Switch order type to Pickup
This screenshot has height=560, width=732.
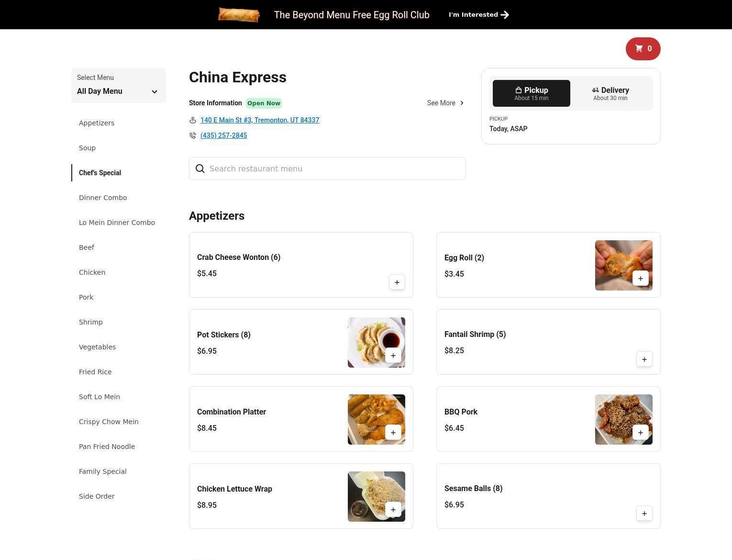click(x=532, y=93)
